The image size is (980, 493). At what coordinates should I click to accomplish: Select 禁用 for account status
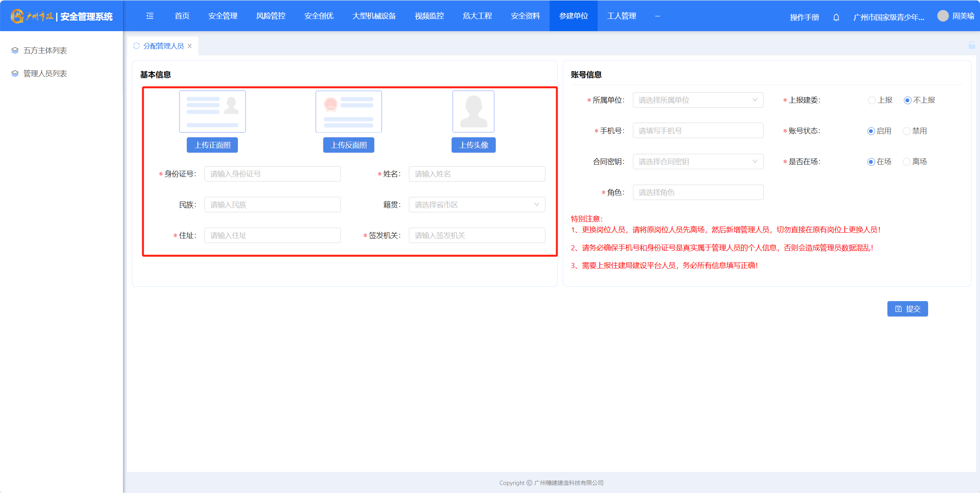907,131
